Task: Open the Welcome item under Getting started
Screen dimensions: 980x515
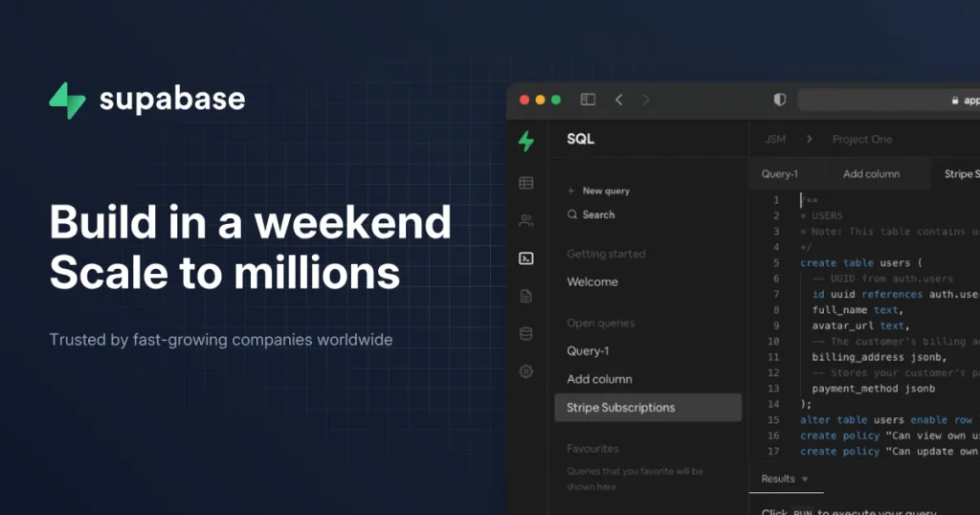Action: tap(592, 281)
